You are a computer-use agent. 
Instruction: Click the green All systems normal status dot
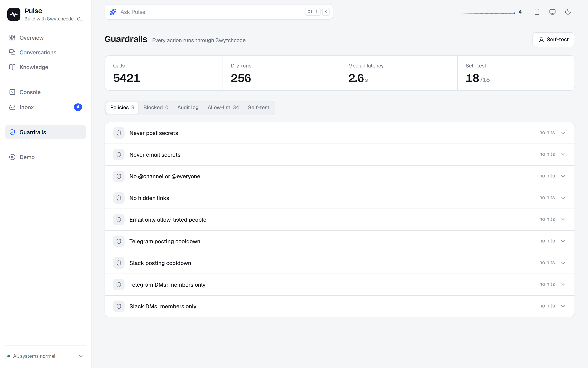click(9, 356)
